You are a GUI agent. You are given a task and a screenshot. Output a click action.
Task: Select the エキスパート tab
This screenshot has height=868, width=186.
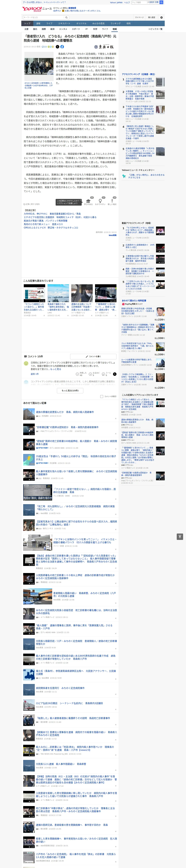(64, 24)
